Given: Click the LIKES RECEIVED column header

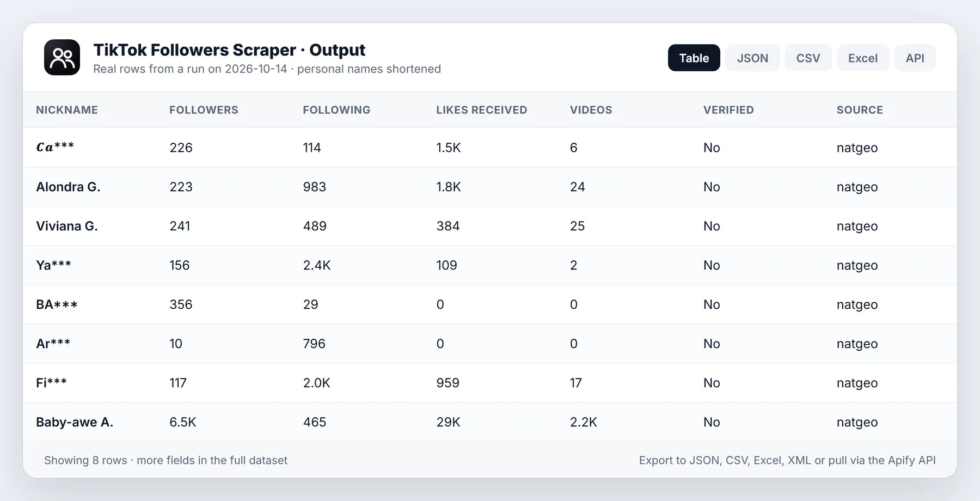Looking at the screenshot, I should click(481, 110).
